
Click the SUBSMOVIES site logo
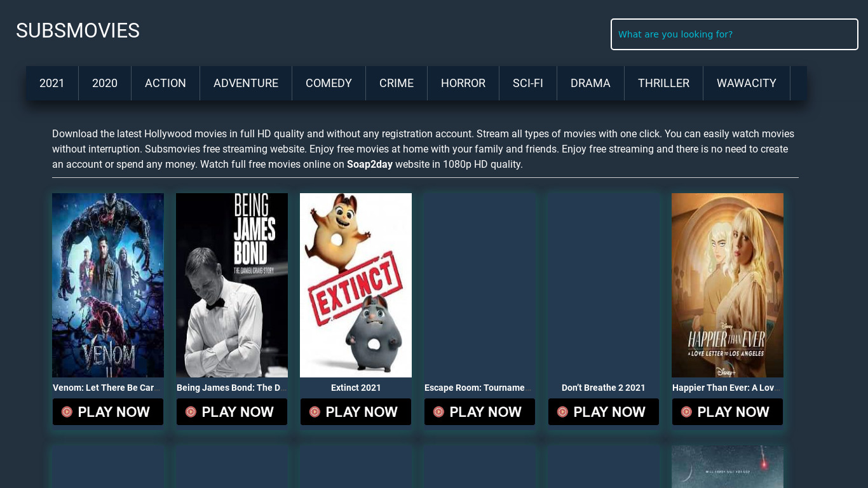click(78, 30)
